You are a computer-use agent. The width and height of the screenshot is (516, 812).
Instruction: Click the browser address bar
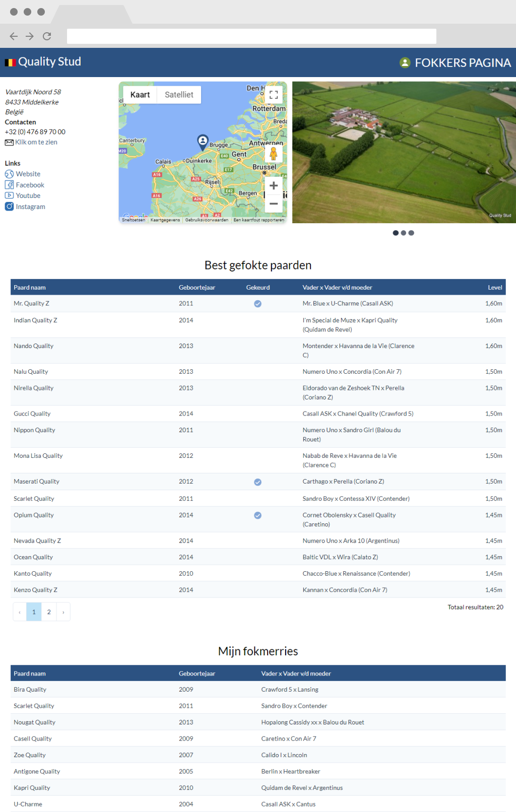(251, 36)
